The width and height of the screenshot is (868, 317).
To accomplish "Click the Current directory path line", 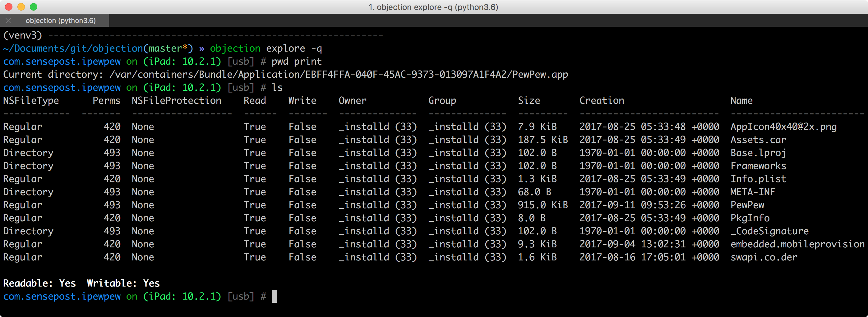I will tap(285, 75).
